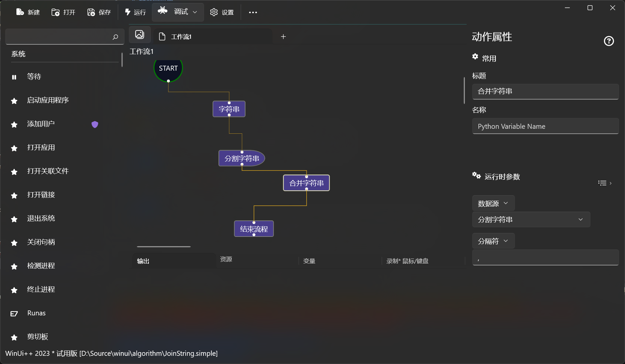Switch to the 变量 tab at the bottom
This screenshot has height=364, width=625.
pos(309,261)
